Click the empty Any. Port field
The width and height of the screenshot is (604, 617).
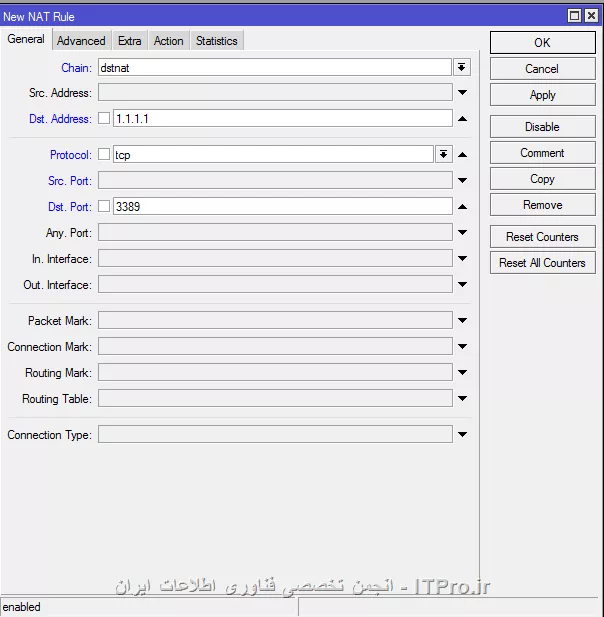(275, 232)
